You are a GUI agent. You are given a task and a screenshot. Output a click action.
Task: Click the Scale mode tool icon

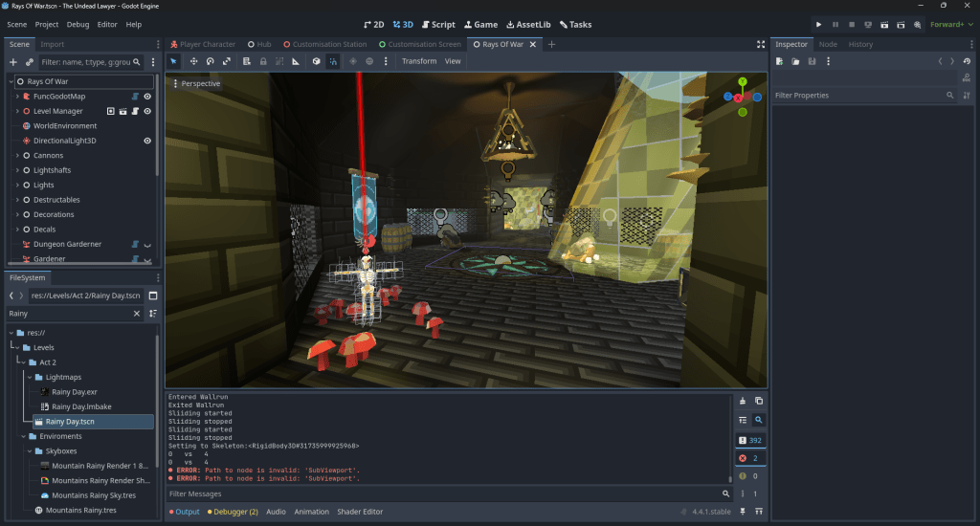tap(227, 61)
